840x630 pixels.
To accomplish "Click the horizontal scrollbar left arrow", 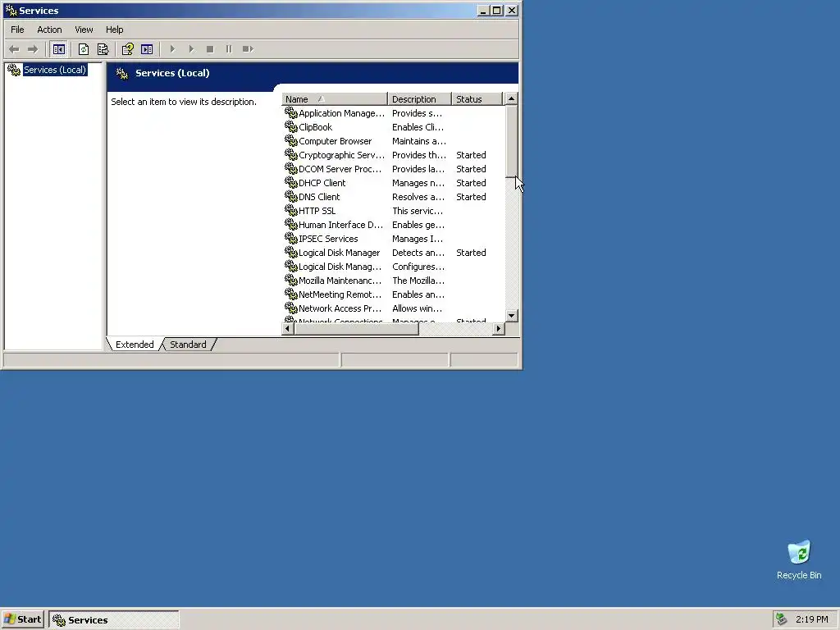I will point(288,328).
